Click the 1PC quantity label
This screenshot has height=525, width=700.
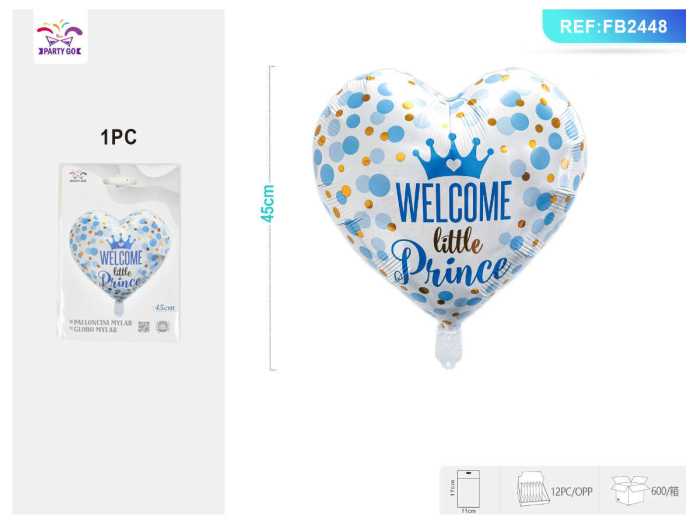(118, 137)
